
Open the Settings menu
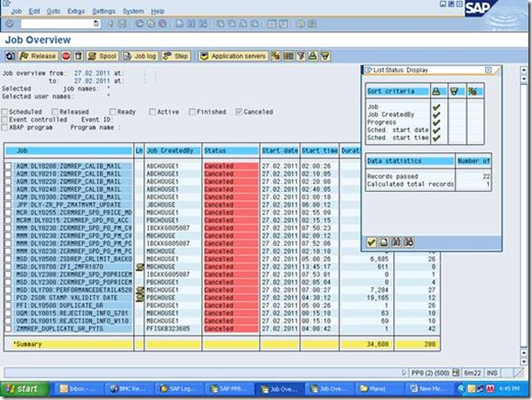[104, 11]
